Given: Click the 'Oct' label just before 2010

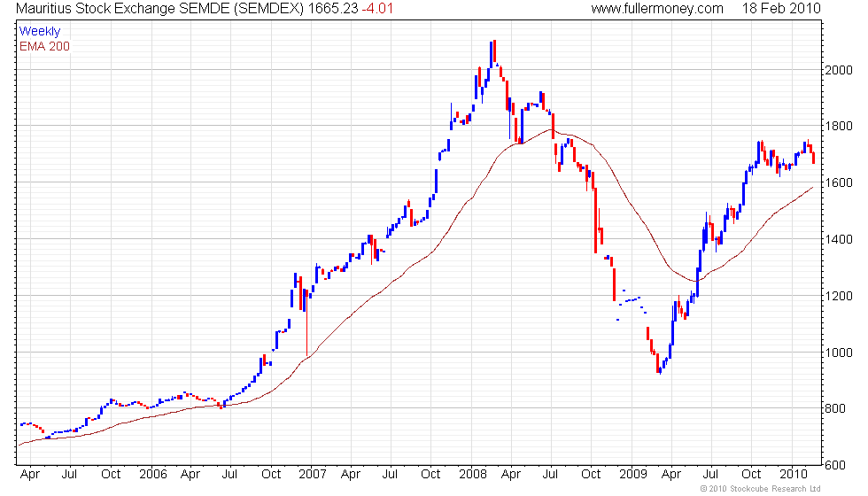Looking at the screenshot, I should tap(751, 475).
